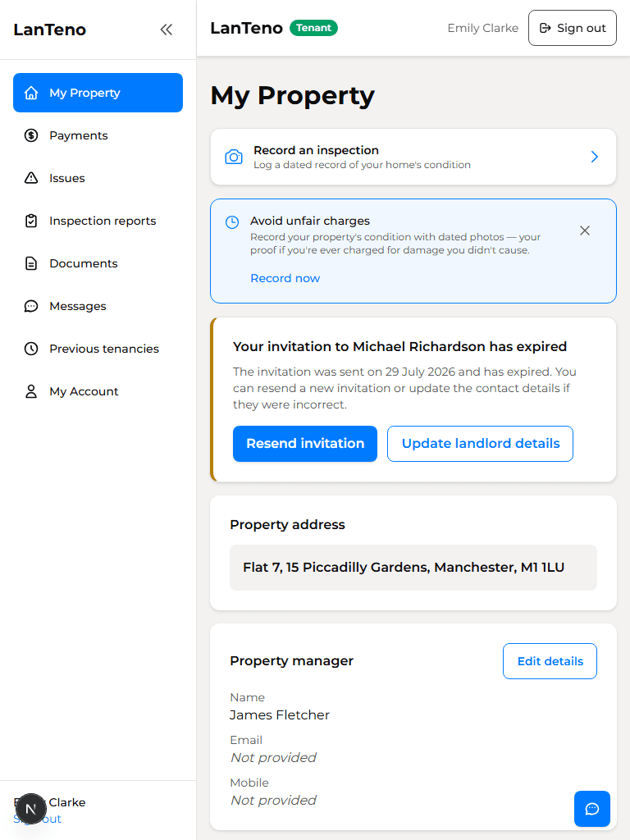Click the sidebar footer Sign out link
Screen dimensions: 630x840
coord(38,819)
